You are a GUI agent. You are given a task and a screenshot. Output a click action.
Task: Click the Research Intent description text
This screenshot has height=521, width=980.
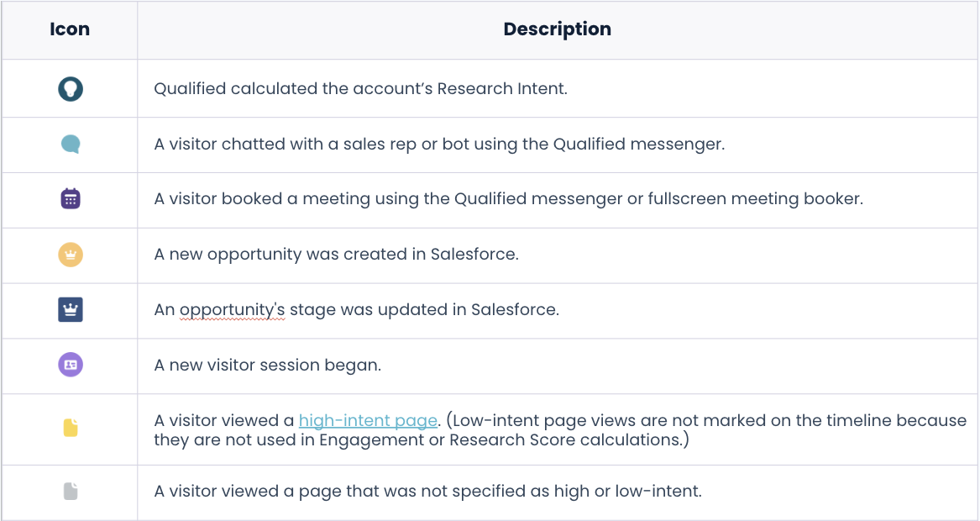tap(360, 89)
